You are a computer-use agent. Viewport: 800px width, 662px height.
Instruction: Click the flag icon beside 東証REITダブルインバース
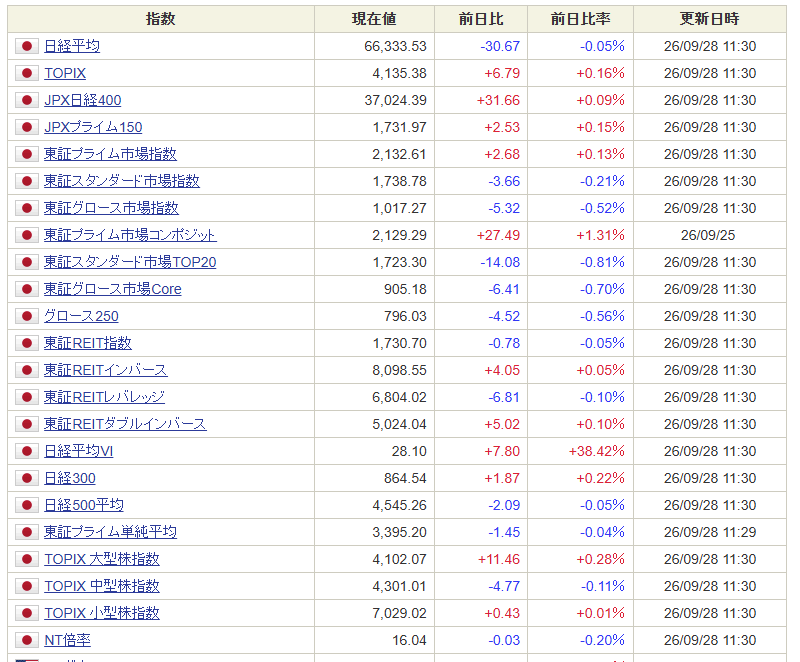click(x=27, y=425)
